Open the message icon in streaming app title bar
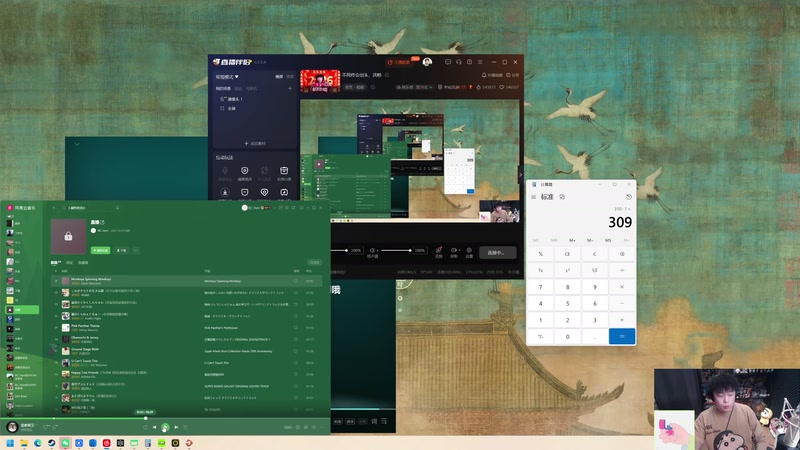The height and width of the screenshot is (450, 800). click(447, 62)
